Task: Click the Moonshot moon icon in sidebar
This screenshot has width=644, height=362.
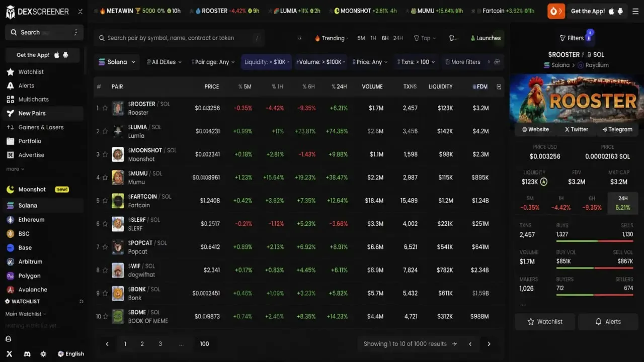Action: coord(10,190)
